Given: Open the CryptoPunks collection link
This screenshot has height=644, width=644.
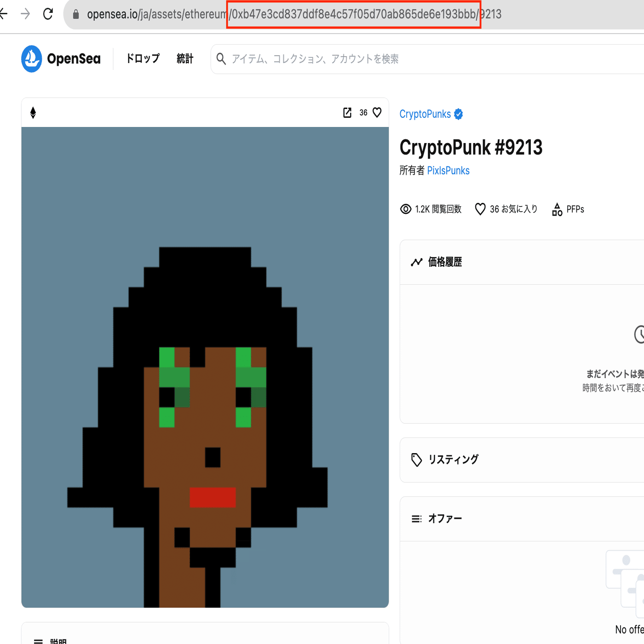Looking at the screenshot, I should point(425,114).
